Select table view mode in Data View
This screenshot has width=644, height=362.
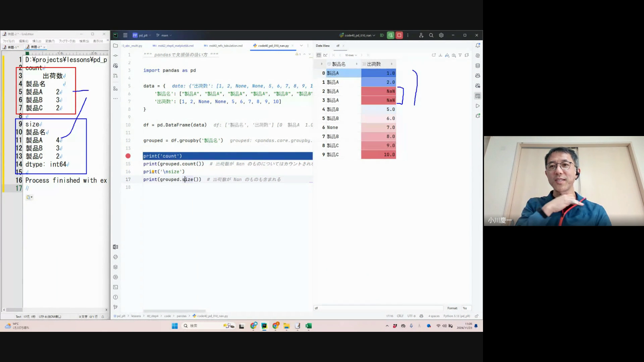(x=319, y=55)
